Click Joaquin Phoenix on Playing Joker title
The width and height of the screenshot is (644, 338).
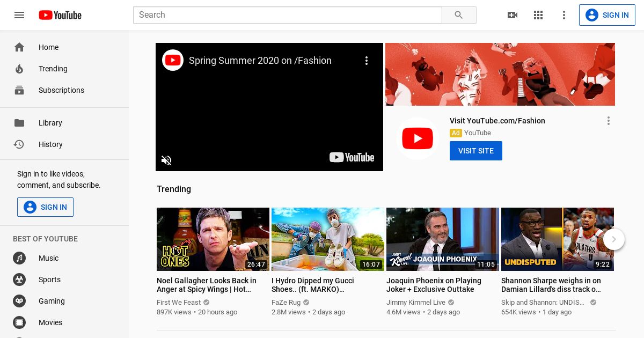pyautogui.click(x=434, y=285)
